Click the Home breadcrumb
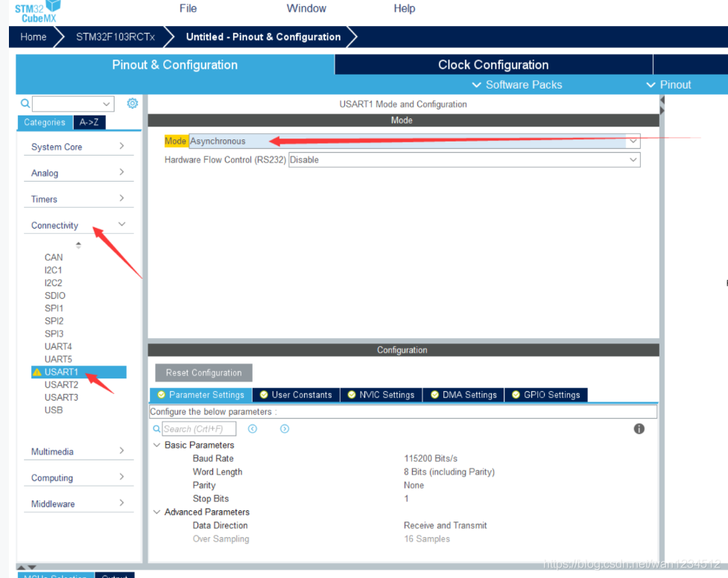Image resolution: width=728 pixels, height=578 pixels. point(34,36)
